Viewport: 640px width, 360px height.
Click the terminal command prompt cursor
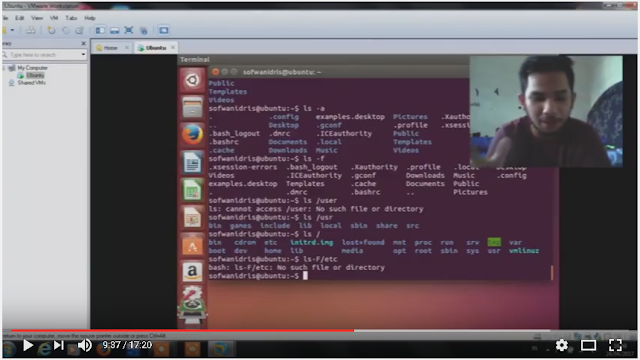click(x=305, y=276)
